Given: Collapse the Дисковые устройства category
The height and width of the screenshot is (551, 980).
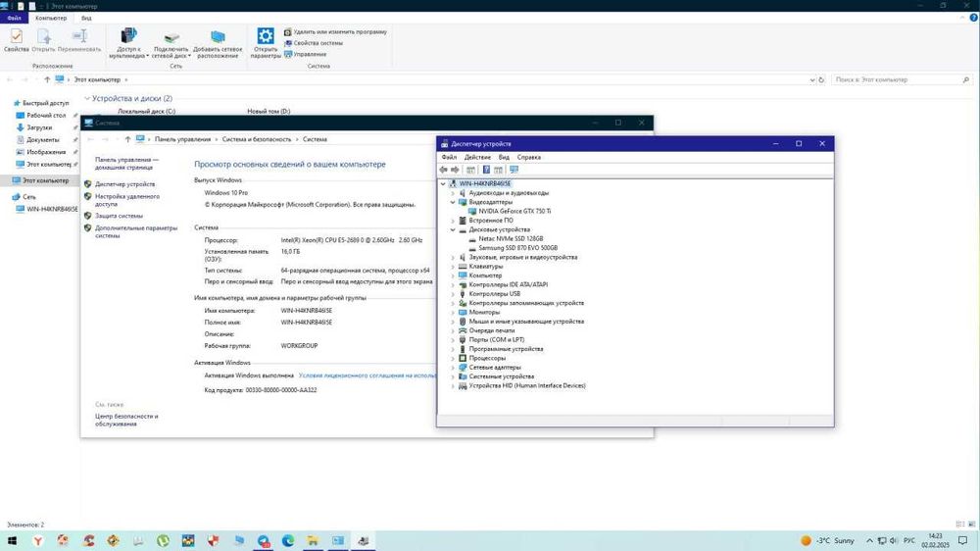Looking at the screenshot, I should 453,230.
